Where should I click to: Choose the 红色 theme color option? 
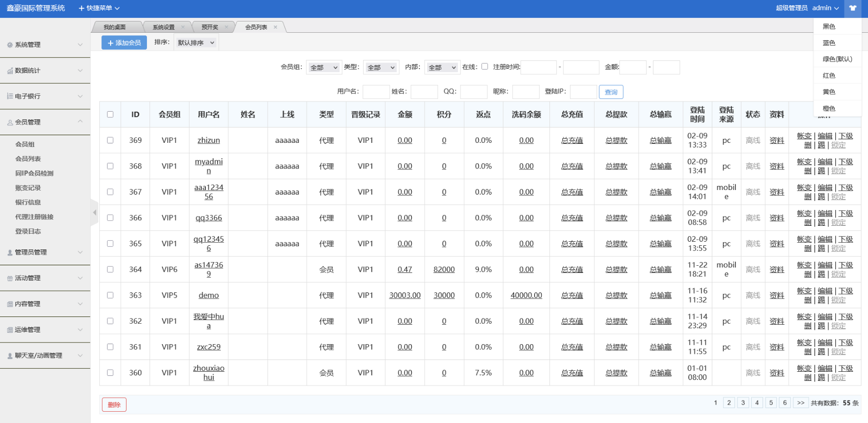[x=829, y=76]
